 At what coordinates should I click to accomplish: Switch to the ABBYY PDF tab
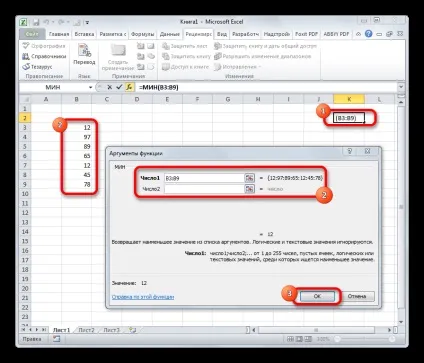337,34
